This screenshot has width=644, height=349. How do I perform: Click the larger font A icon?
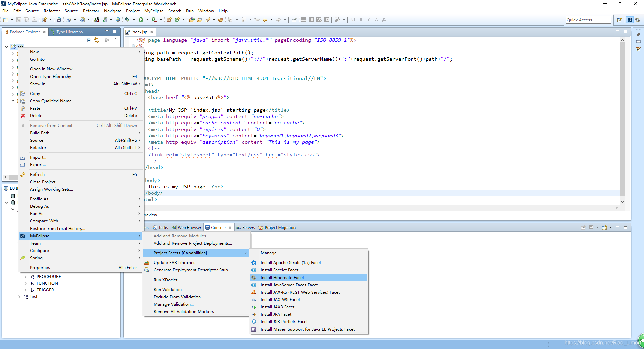click(384, 20)
